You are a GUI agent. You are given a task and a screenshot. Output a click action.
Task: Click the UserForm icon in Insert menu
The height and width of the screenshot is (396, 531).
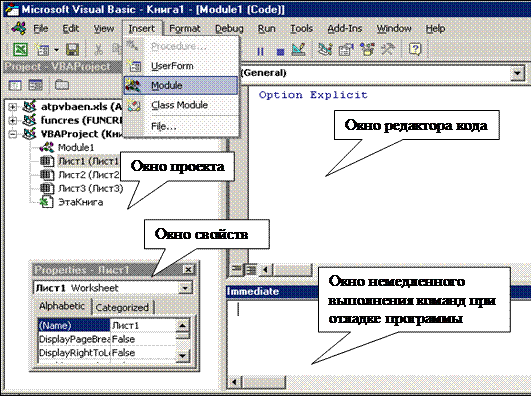point(134,66)
